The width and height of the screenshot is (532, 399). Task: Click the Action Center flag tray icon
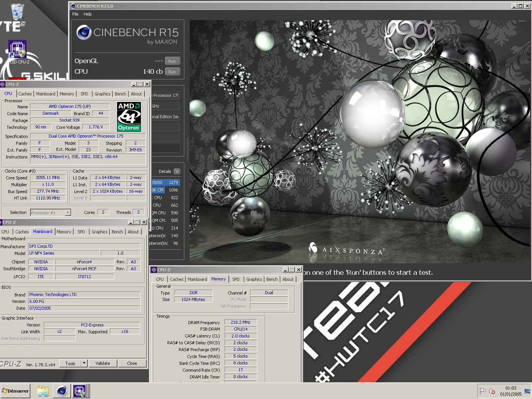(x=483, y=391)
